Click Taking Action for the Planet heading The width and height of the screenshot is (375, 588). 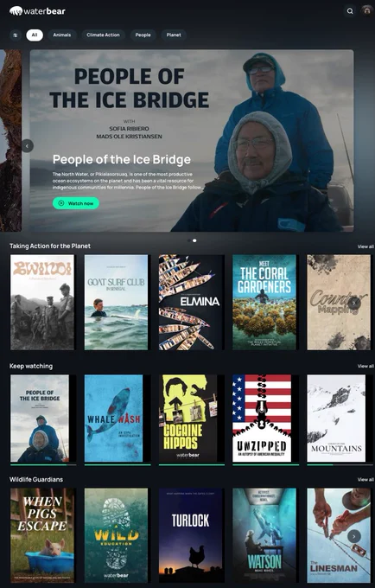pyautogui.click(x=50, y=246)
